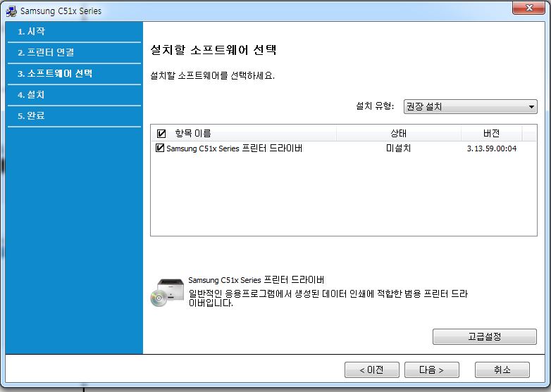
Task: Click the version 3.13.59.00:04 cell
Action: (492, 148)
